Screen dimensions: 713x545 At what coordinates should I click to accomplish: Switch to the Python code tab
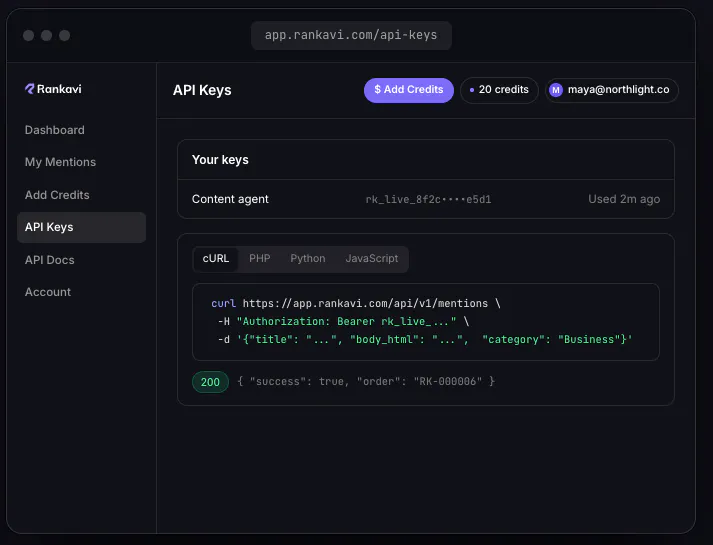coord(308,259)
